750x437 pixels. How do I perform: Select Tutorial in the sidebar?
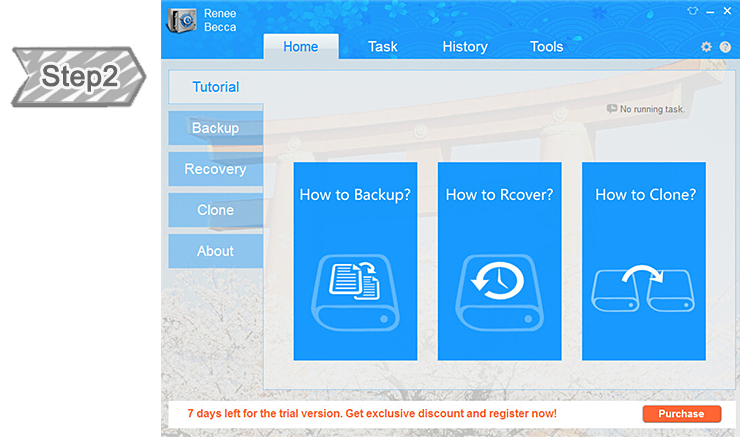215,87
